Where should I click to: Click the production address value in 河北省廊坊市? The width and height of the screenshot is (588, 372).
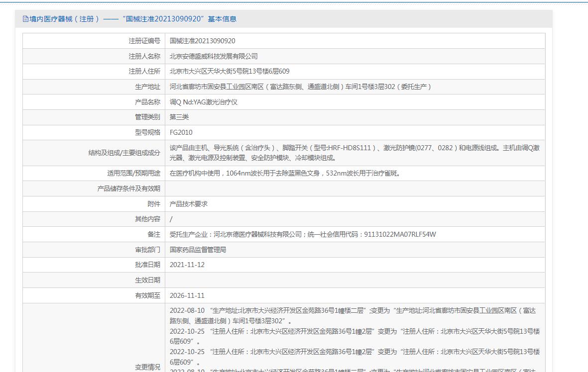[x=300, y=87]
